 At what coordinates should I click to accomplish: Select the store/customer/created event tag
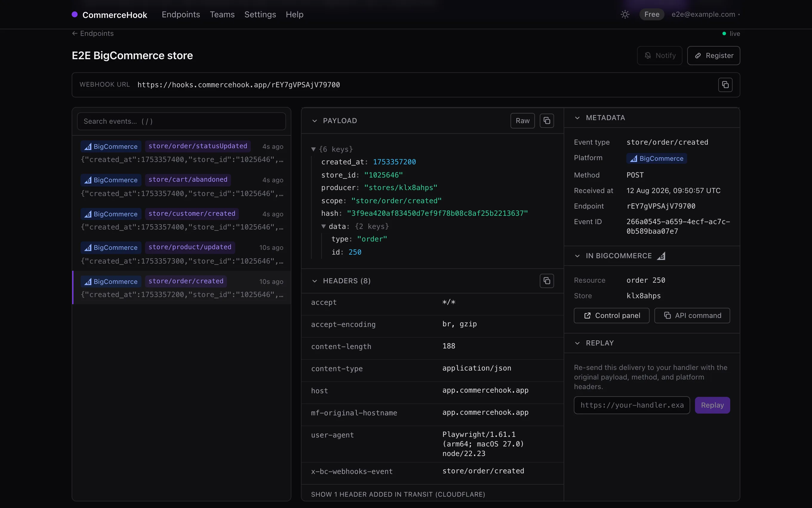pos(192,214)
